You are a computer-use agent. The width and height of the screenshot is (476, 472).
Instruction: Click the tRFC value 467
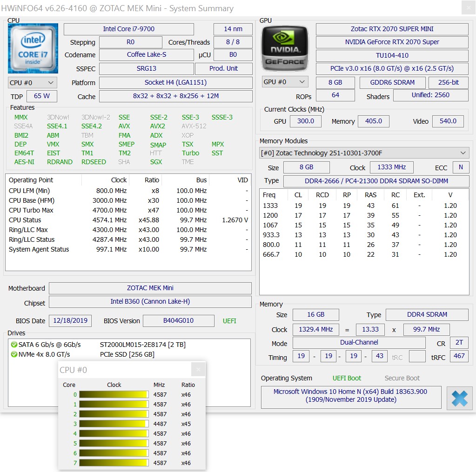459,356
